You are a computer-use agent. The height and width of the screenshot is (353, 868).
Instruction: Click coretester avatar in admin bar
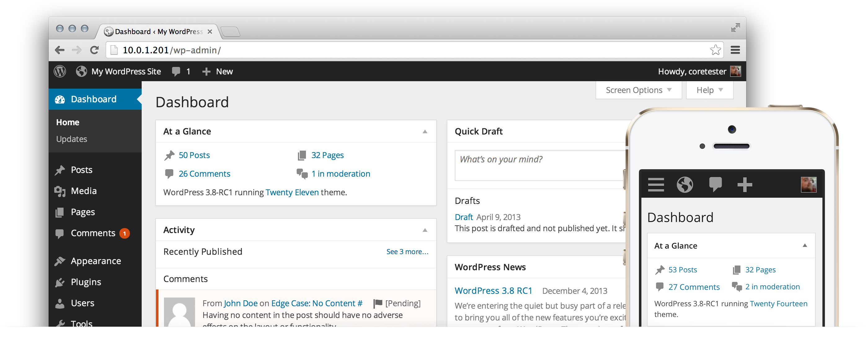click(735, 71)
